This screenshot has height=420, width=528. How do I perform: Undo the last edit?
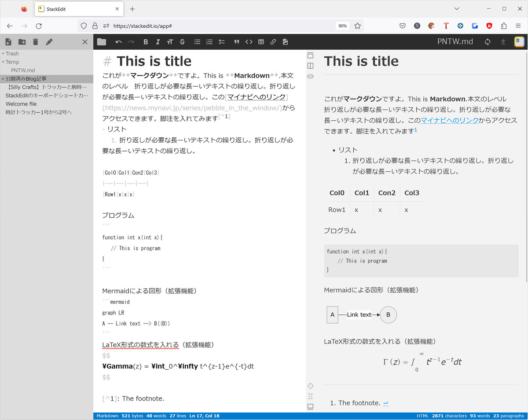(x=119, y=42)
